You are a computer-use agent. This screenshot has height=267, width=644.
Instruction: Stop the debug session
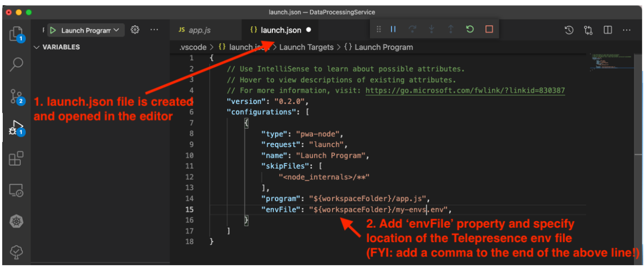click(489, 30)
